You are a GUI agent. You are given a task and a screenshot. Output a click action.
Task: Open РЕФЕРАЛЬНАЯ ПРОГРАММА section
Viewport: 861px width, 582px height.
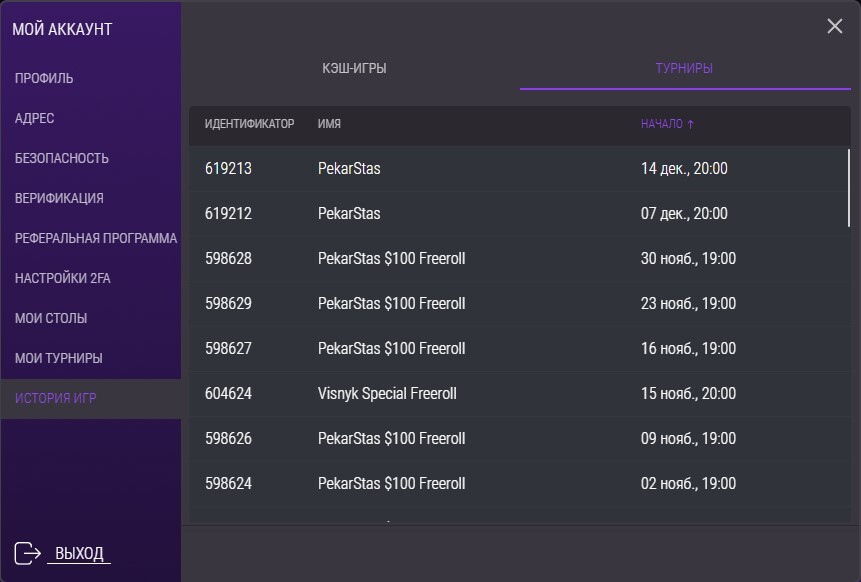point(96,238)
